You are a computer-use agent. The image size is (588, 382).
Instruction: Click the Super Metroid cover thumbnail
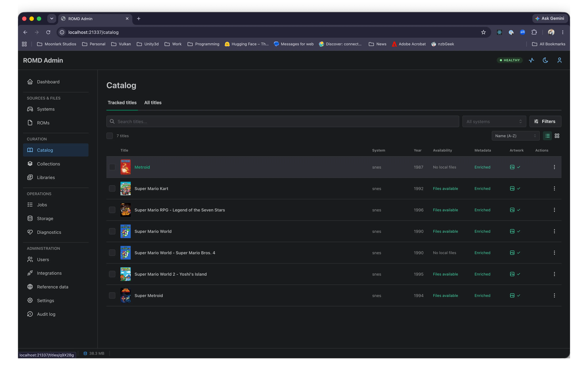coord(125,296)
